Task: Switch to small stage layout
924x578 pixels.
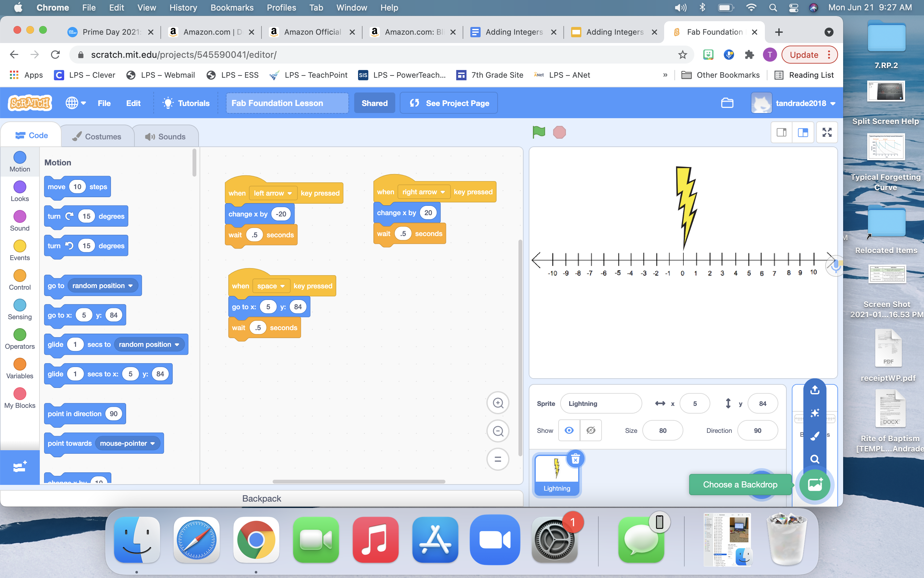Action: (x=782, y=132)
